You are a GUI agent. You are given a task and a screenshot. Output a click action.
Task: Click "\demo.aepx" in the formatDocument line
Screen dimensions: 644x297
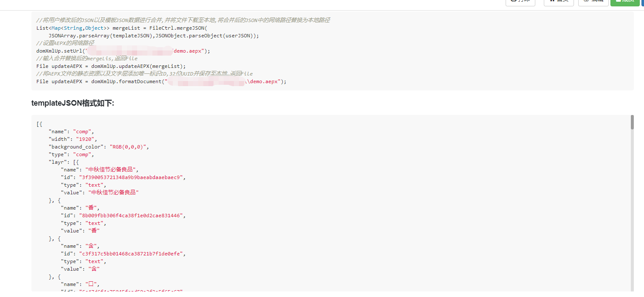pyautogui.click(x=264, y=81)
